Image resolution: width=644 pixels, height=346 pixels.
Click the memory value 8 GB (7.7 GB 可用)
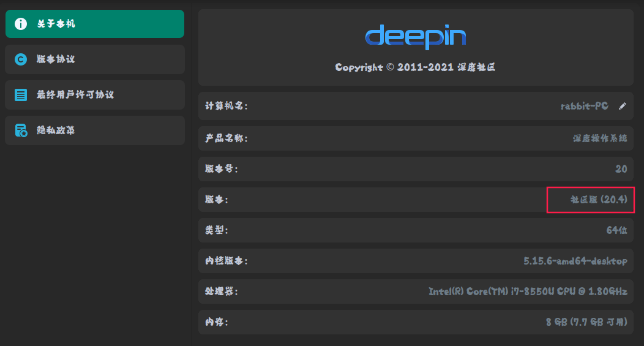(587, 322)
